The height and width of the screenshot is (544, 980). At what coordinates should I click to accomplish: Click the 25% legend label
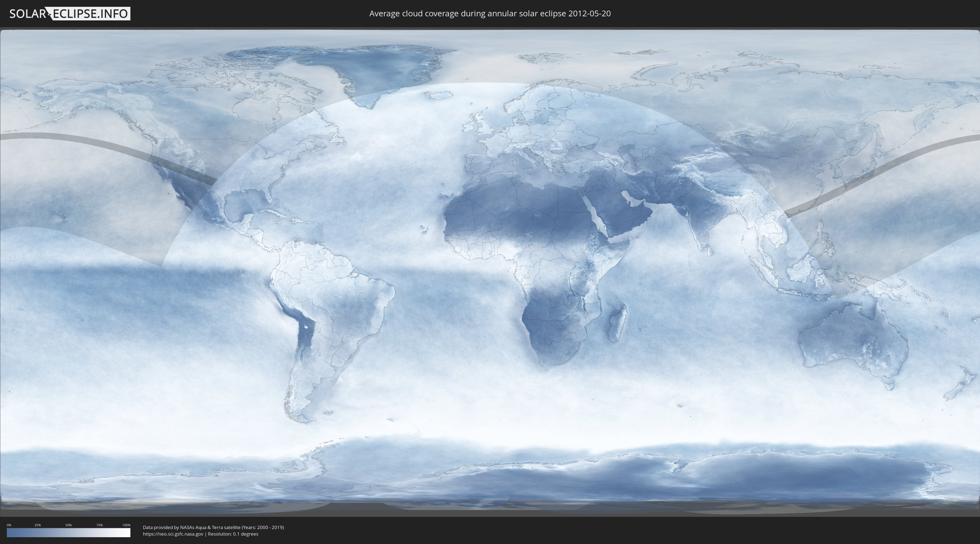38,525
